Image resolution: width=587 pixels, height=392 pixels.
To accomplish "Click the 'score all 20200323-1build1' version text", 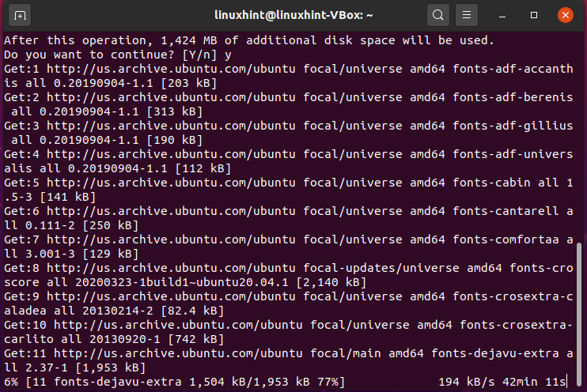I will 97,282.
